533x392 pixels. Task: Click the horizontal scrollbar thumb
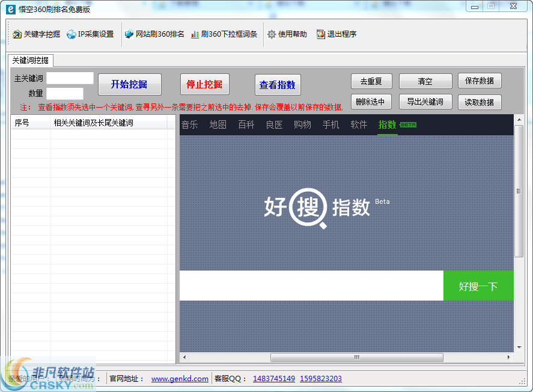click(356, 357)
